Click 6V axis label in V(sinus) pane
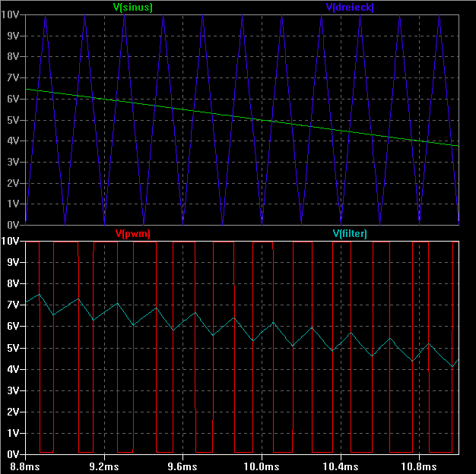The width and height of the screenshot is (476, 474). click(13, 99)
